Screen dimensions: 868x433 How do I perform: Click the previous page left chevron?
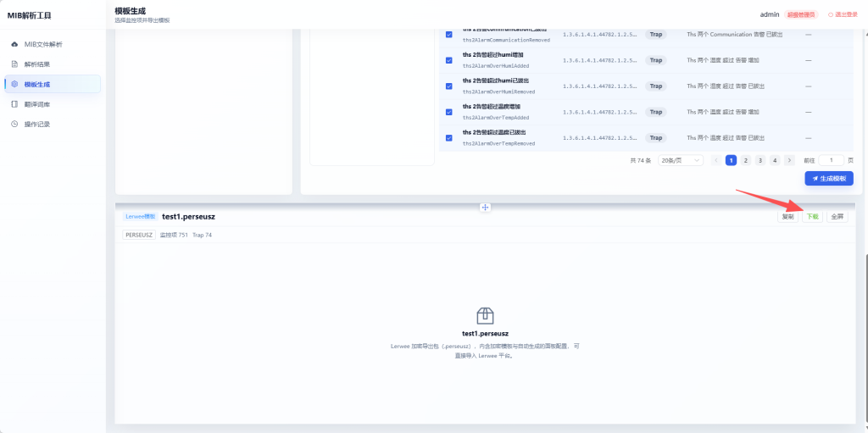point(716,161)
